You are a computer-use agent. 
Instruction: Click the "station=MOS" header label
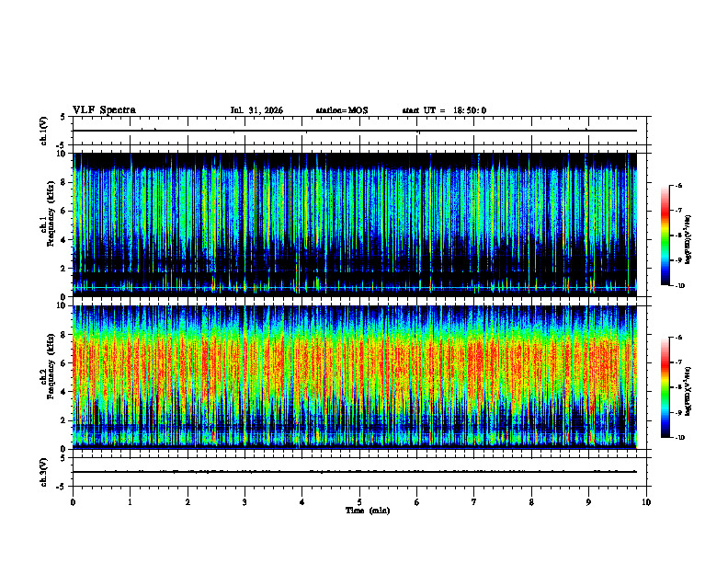point(342,110)
